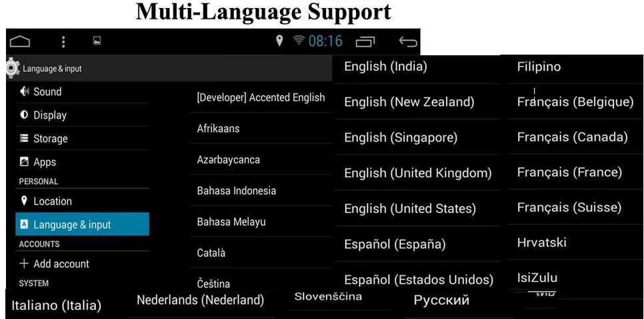Select Español (España) language
Image resolution: width=644 pixels, height=319 pixels.
(418, 244)
